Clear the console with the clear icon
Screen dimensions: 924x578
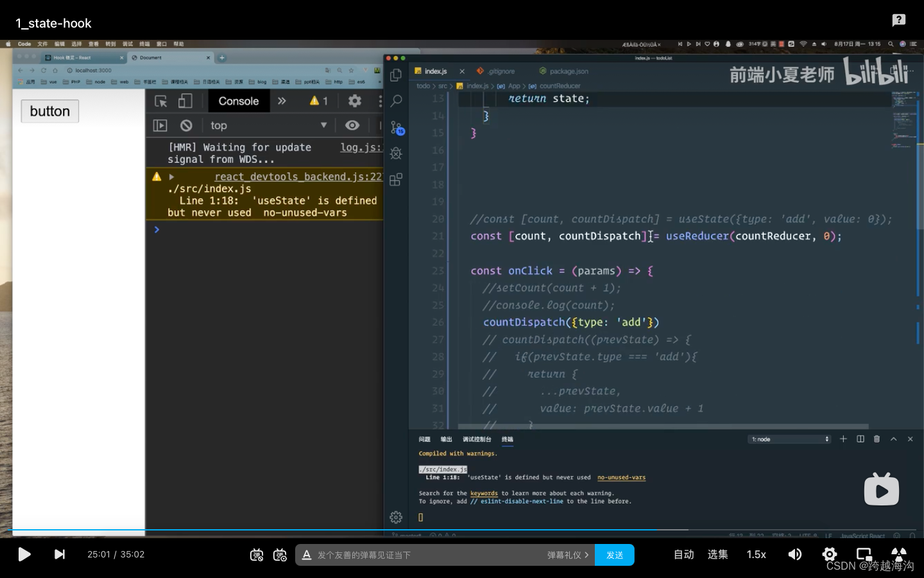coord(186,125)
